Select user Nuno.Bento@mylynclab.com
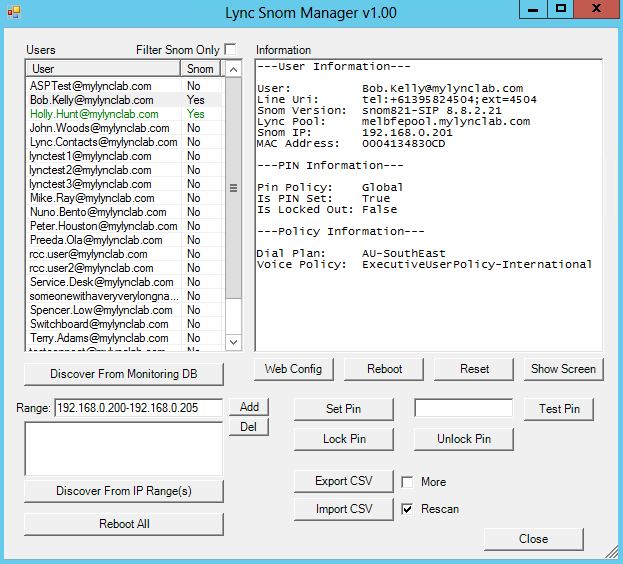The width and height of the screenshot is (623, 564). click(125, 212)
